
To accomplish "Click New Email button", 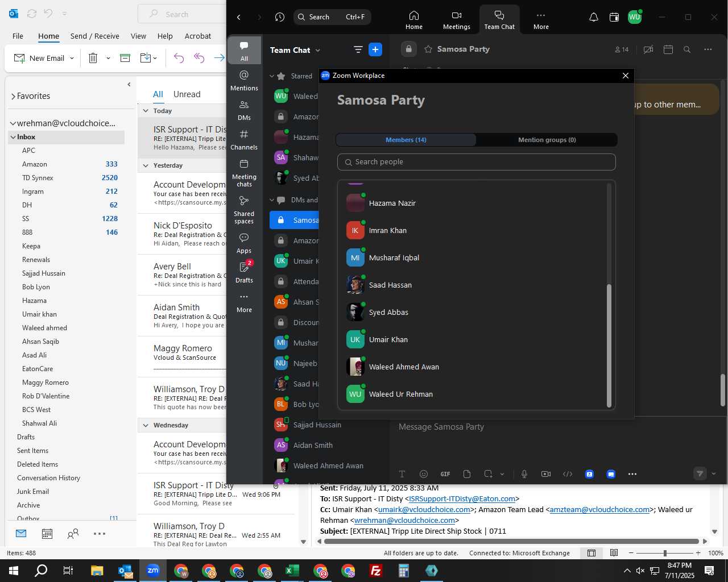I will coord(39,58).
